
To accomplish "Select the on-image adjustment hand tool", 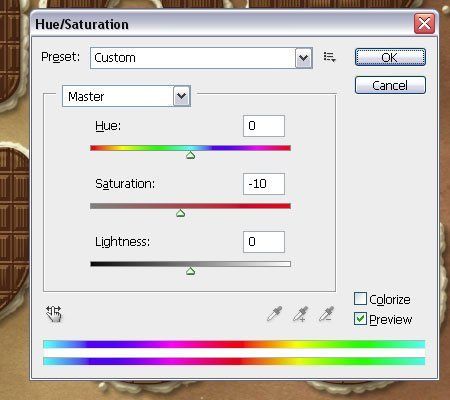I will click(x=54, y=314).
